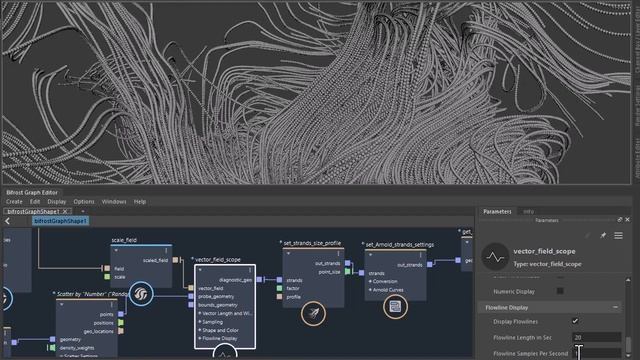Select the set_Arnoid_strands_settings node title
The width and height of the screenshot is (640, 360).
click(400, 244)
